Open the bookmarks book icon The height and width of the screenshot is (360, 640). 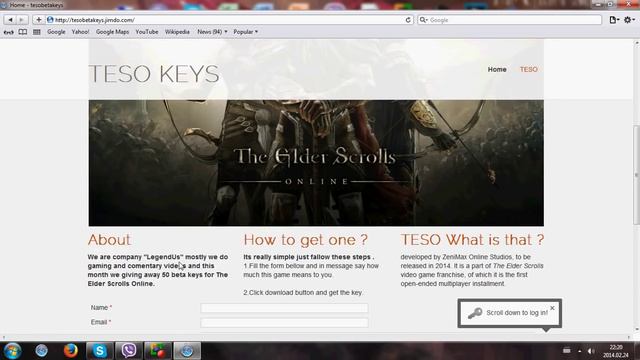[x=23, y=32]
